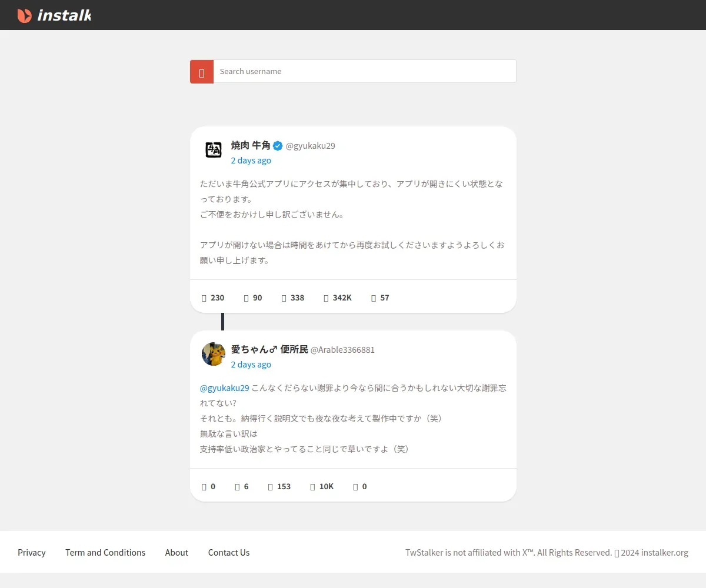This screenshot has height=588, width=706.
Task: Click the red search button
Action: pos(202,72)
